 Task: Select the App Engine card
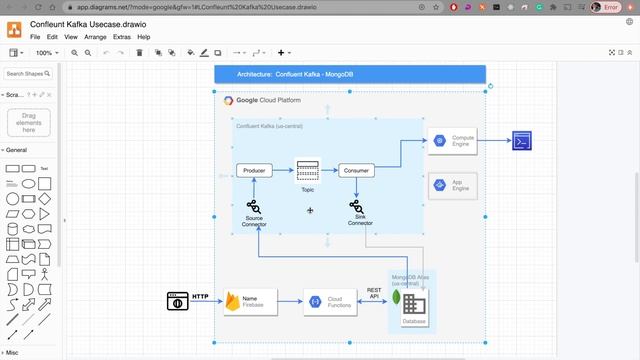point(453,185)
